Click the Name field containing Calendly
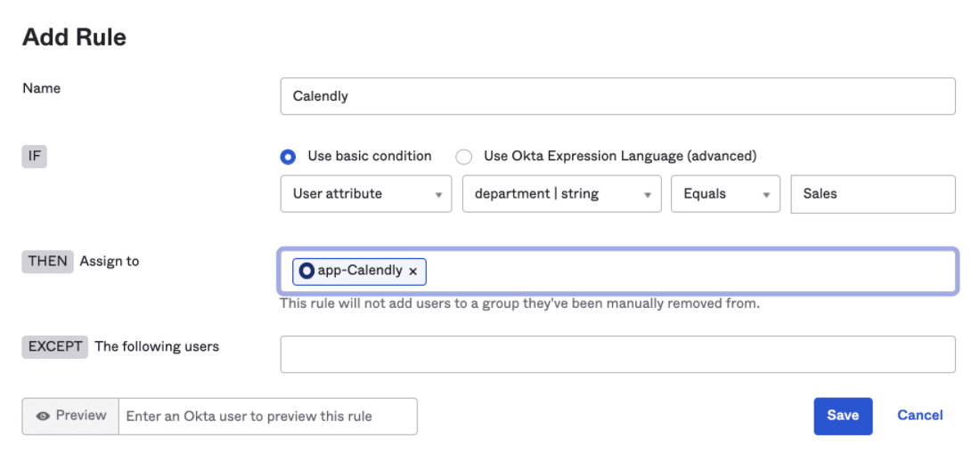The width and height of the screenshot is (980, 462). tap(617, 96)
